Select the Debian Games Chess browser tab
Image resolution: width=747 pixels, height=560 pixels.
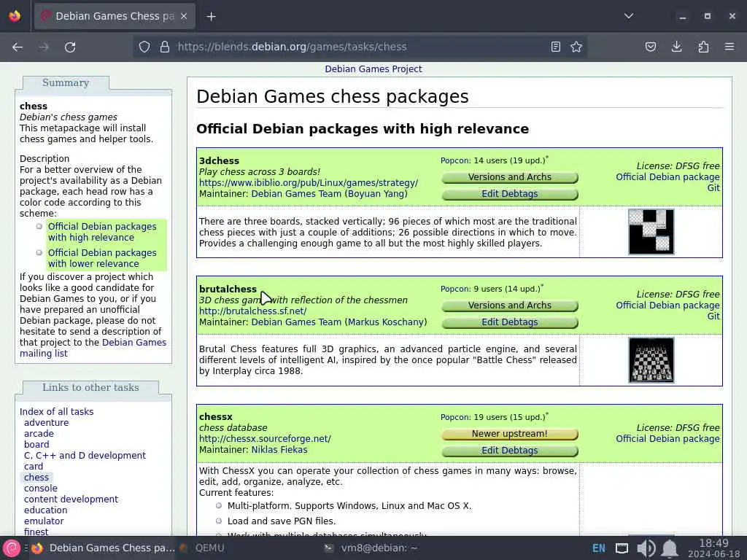[x=115, y=16]
